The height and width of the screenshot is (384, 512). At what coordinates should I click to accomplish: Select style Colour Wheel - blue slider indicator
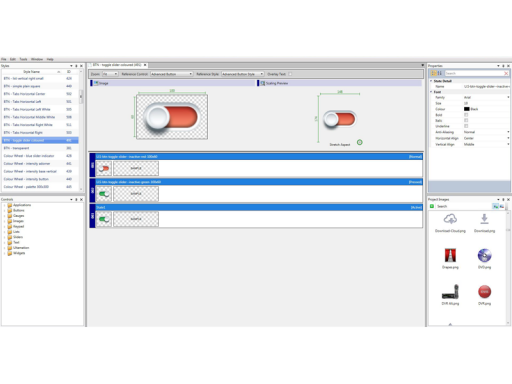click(x=40, y=156)
